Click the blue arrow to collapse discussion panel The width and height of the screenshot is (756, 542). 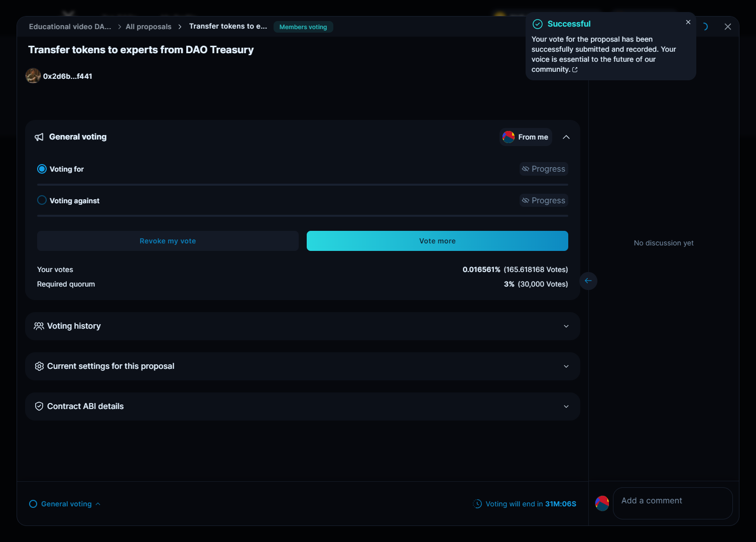point(588,281)
